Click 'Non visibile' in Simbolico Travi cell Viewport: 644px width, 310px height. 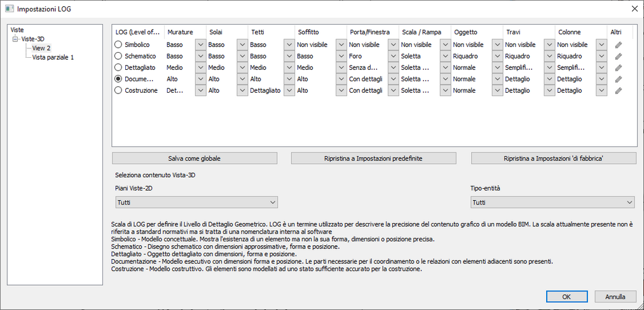[x=521, y=44]
